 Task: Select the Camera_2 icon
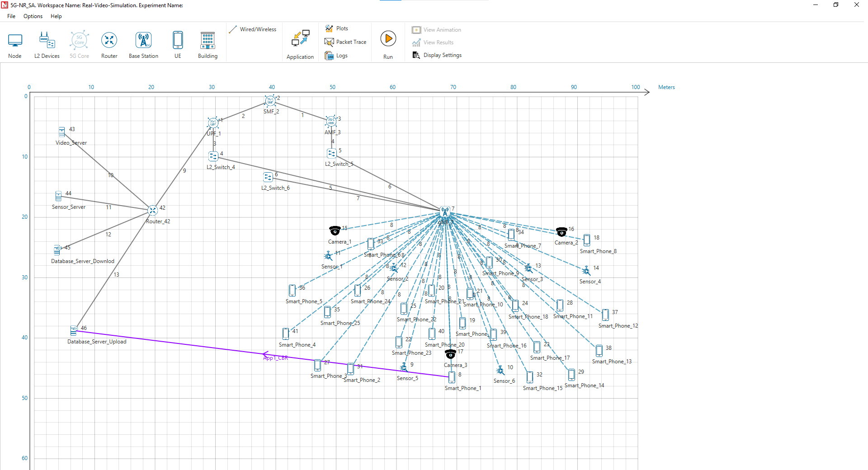561,232
